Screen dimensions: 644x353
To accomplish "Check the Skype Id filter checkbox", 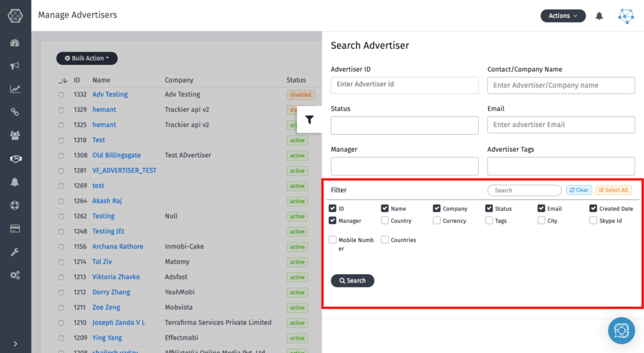I will 594,221.
